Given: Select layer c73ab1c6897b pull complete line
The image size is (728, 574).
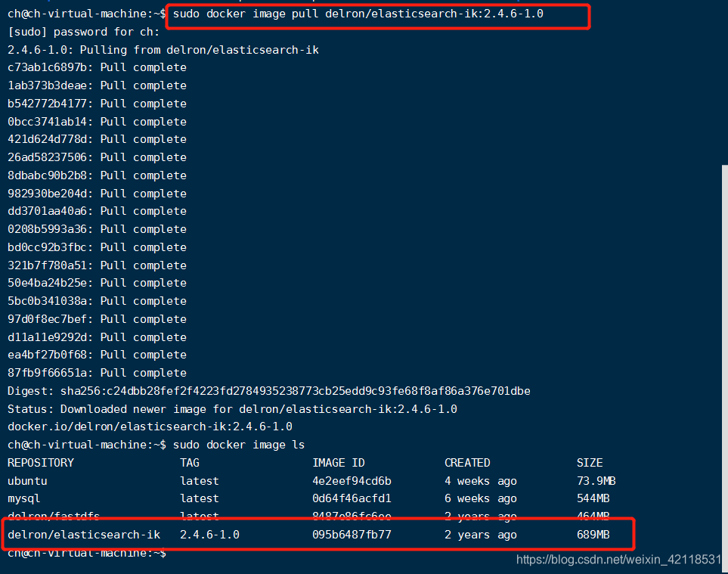Looking at the screenshot, I should 97,68.
